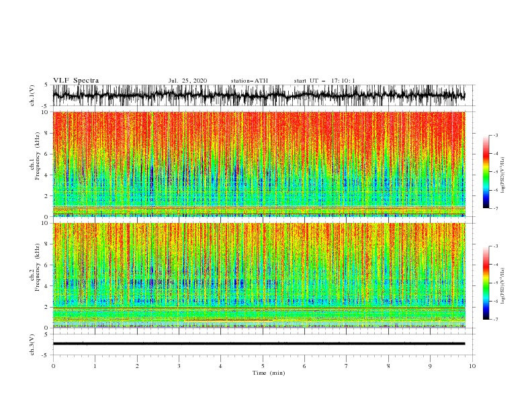
Task: Click the "ch.3(V)" axis label
Action: [x=32, y=345]
